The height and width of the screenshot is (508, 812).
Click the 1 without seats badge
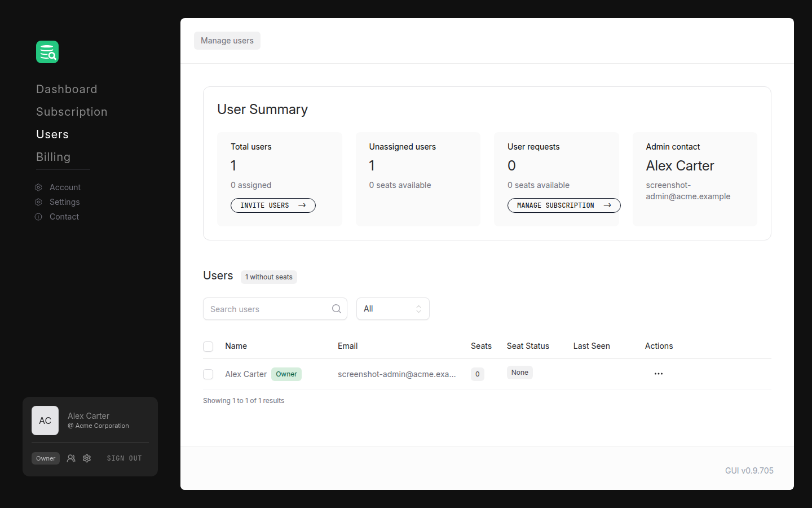(269, 277)
